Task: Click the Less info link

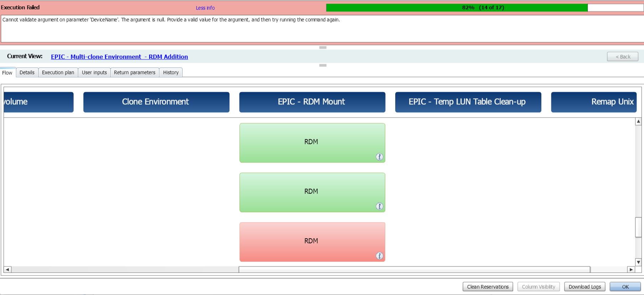Action: (205, 8)
